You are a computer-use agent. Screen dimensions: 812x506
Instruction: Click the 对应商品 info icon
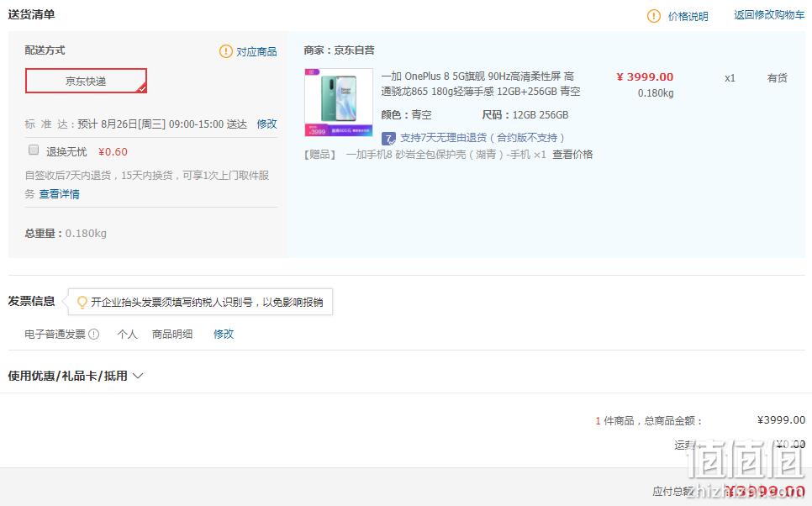[226, 51]
